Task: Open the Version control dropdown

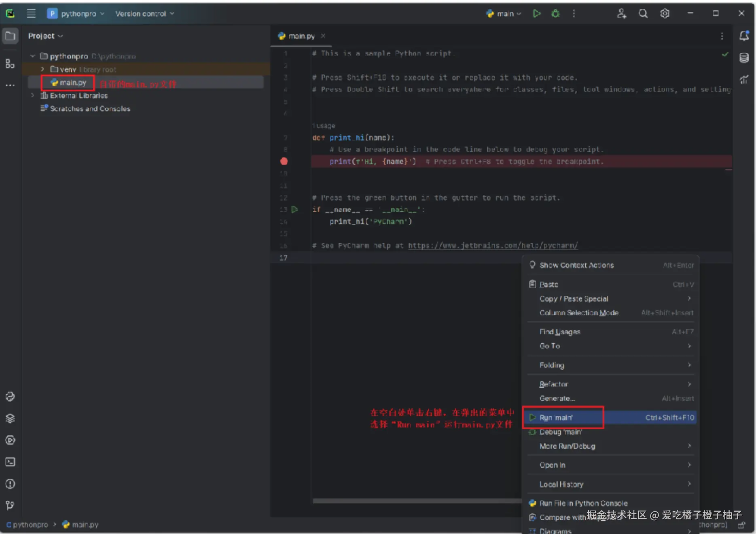Action: (x=145, y=14)
